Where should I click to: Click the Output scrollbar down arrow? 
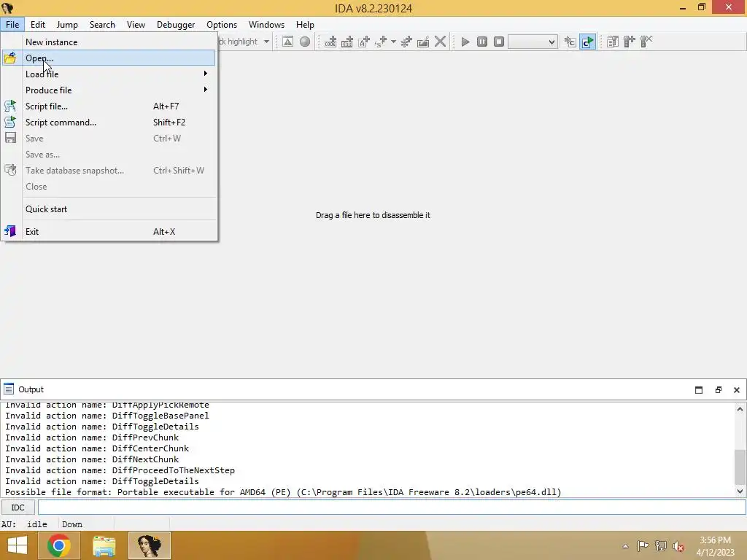pyautogui.click(x=740, y=491)
